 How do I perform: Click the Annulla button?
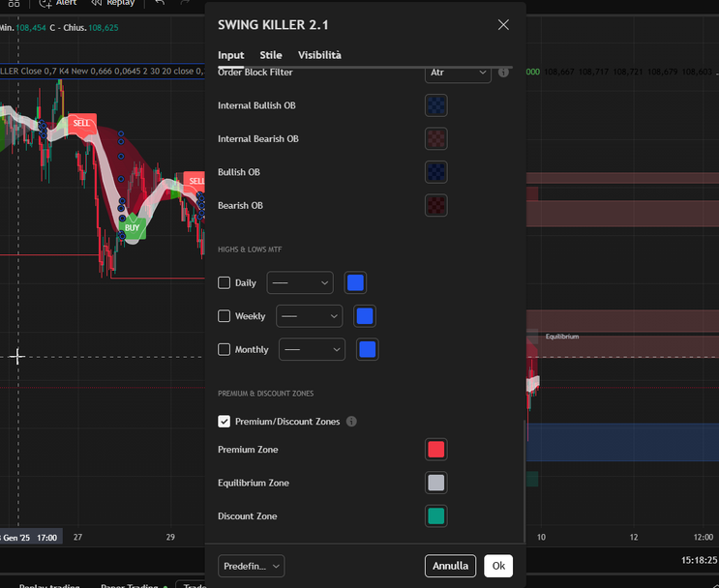(450, 566)
